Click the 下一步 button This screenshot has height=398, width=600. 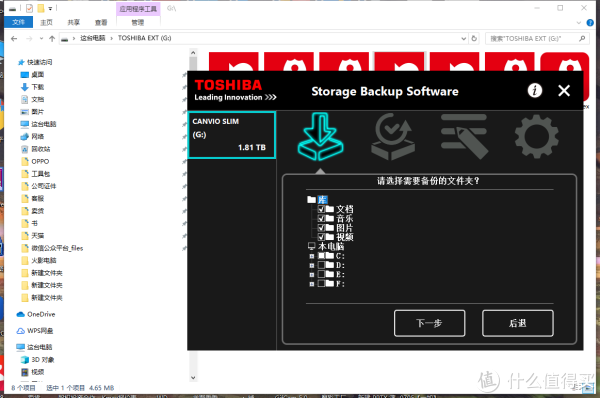429,323
